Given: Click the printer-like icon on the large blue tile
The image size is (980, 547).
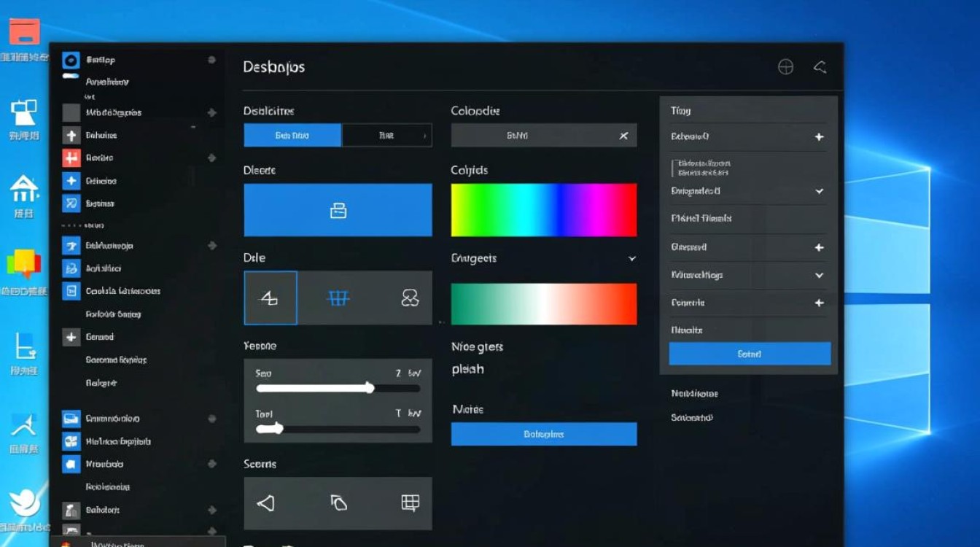Looking at the screenshot, I should tap(338, 211).
